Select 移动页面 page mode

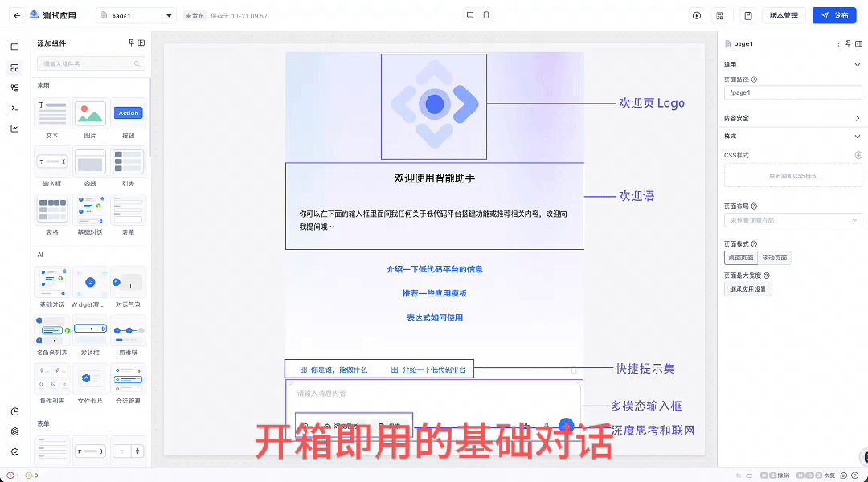pos(775,258)
